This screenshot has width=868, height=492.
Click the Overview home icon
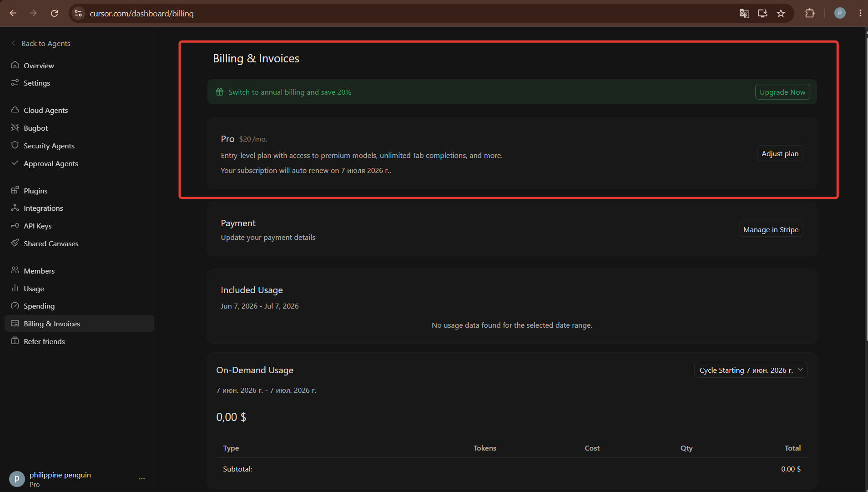[x=15, y=65]
